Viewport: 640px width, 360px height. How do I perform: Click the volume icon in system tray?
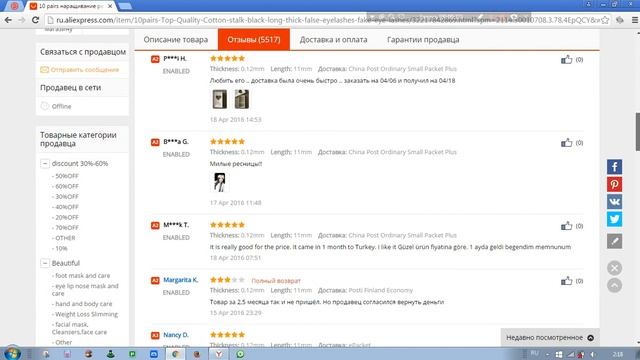pyautogui.click(x=593, y=354)
